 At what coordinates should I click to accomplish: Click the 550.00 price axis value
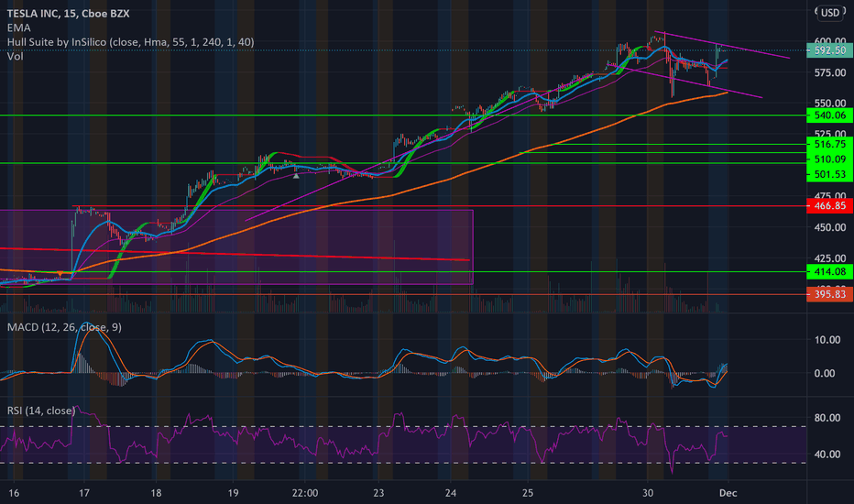click(830, 103)
